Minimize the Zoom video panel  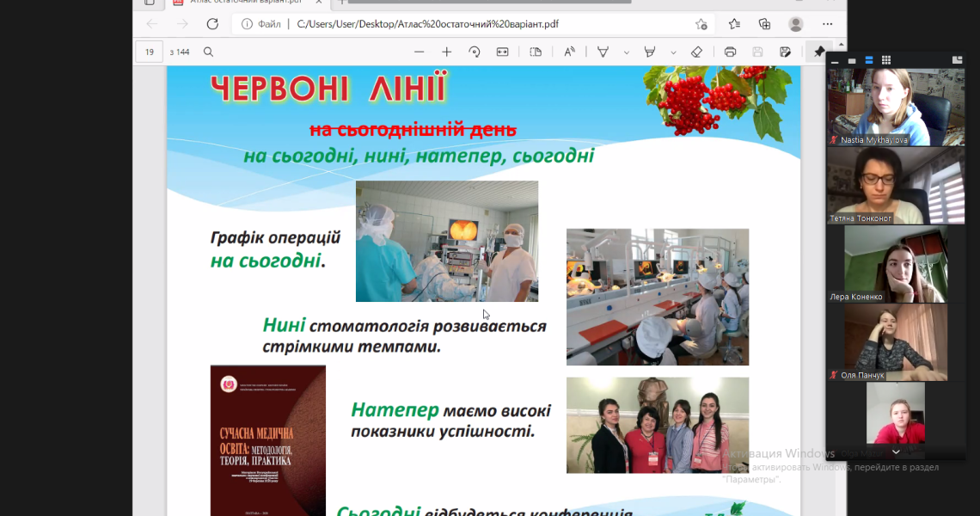click(x=835, y=61)
